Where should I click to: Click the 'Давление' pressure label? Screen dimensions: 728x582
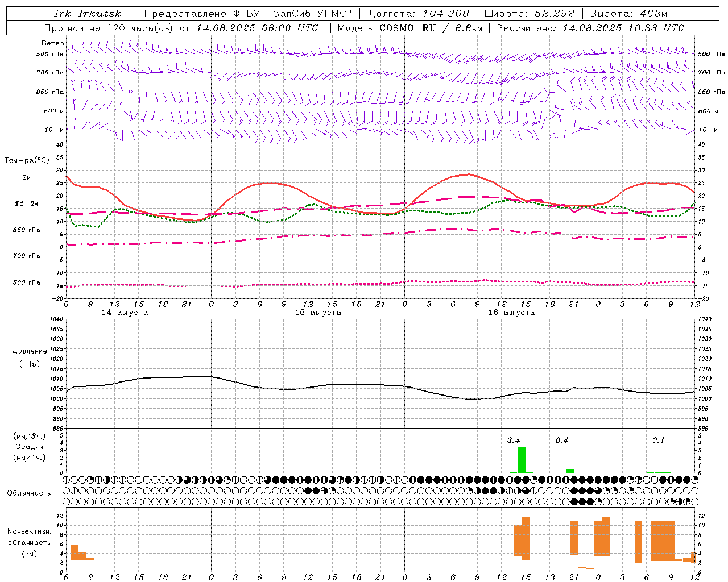(x=30, y=351)
